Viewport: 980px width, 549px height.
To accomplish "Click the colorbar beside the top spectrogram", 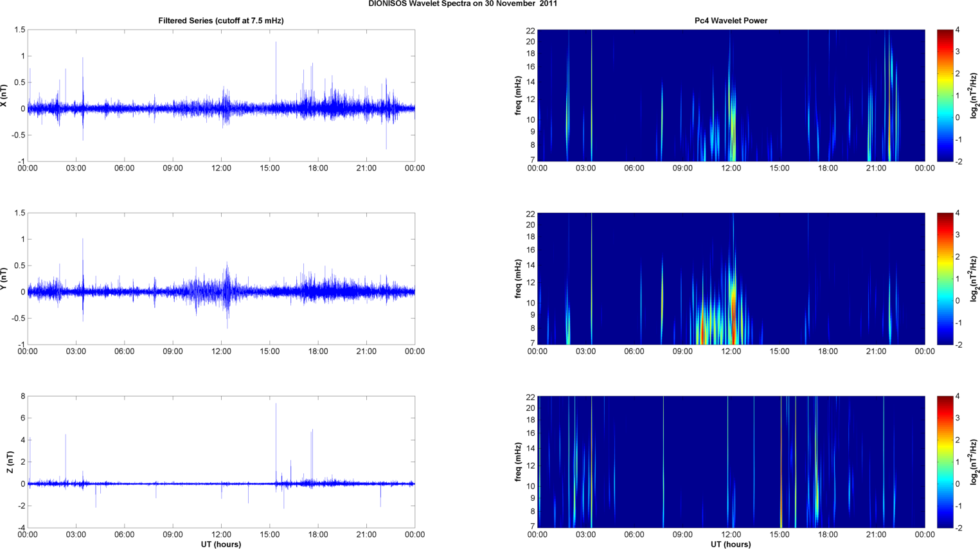I will (x=945, y=95).
